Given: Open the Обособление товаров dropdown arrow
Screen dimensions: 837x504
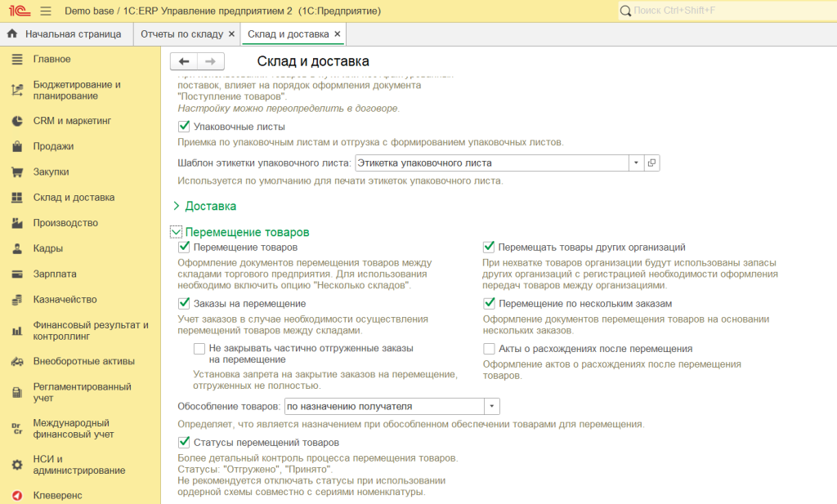Looking at the screenshot, I should [491, 407].
